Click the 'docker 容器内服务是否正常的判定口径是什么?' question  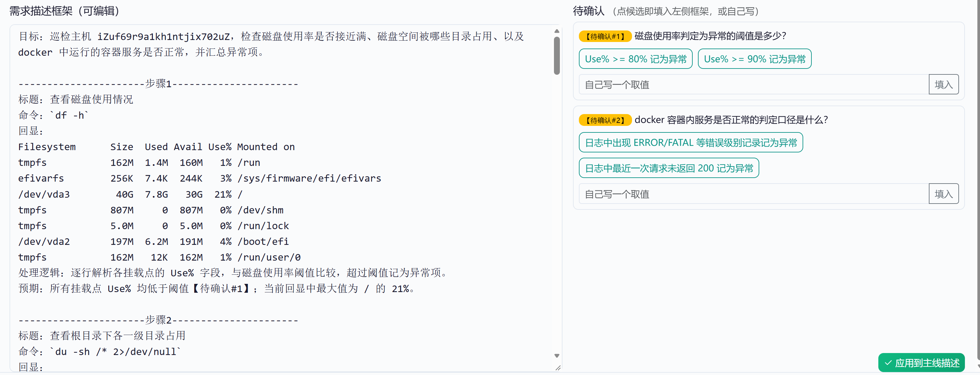point(731,120)
